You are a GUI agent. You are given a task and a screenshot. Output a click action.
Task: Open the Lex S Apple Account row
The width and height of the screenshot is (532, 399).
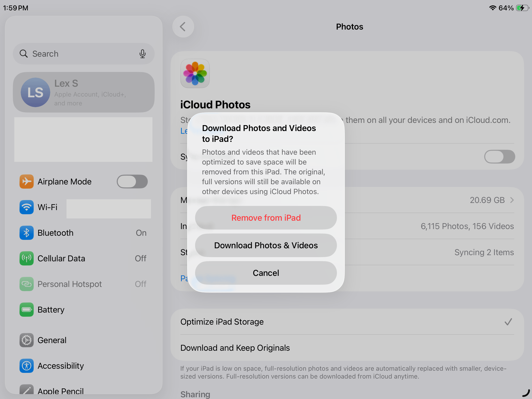84,92
